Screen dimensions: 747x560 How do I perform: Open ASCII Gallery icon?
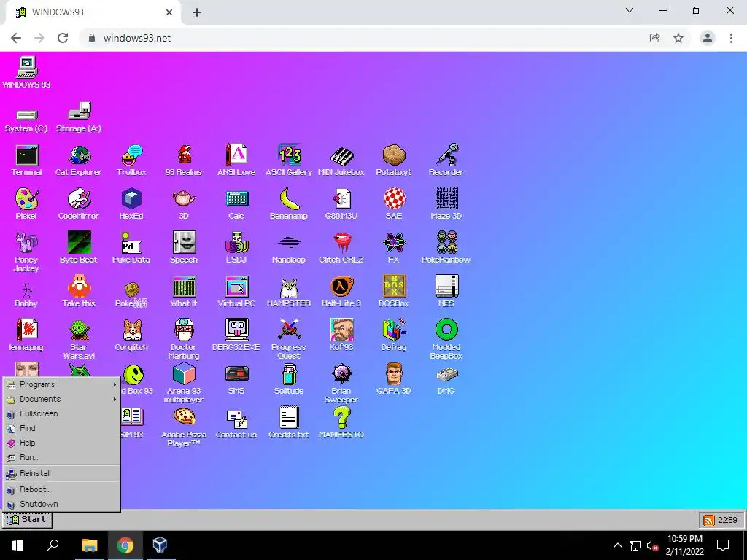click(x=289, y=160)
